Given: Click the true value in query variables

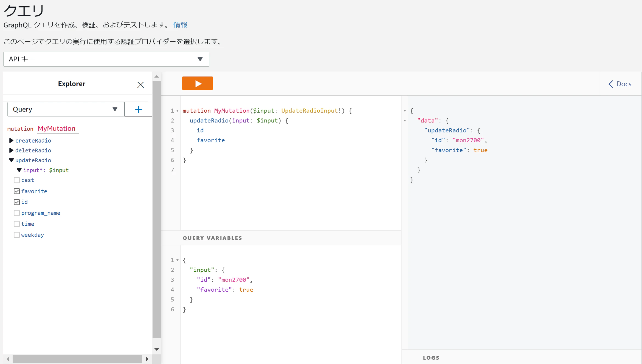Looking at the screenshot, I should point(246,290).
